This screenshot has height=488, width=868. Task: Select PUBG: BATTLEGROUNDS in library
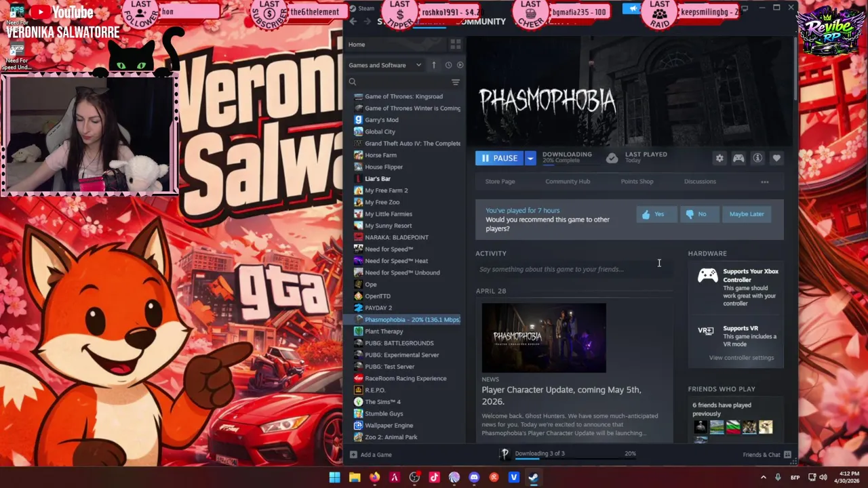(x=399, y=343)
